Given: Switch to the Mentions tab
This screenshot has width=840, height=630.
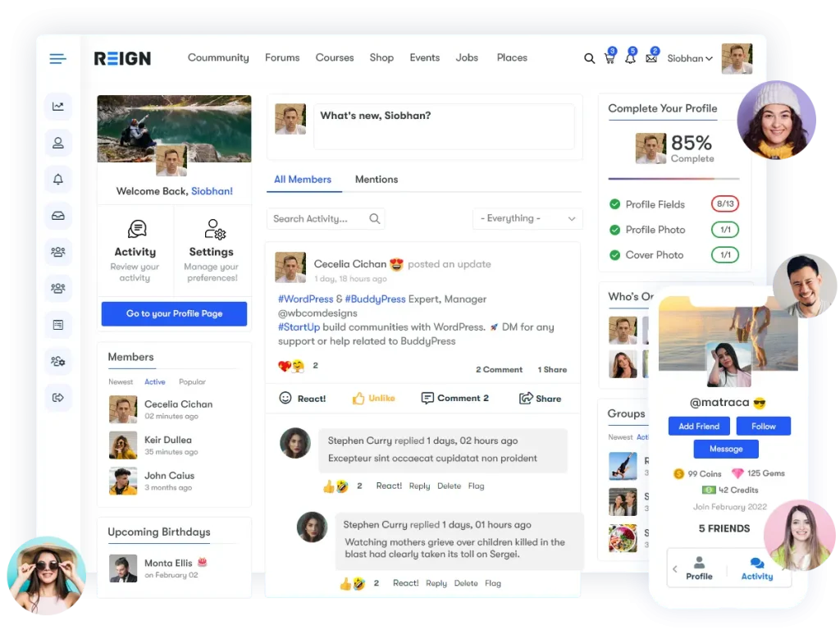Looking at the screenshot, I should [x=376, y=180].
